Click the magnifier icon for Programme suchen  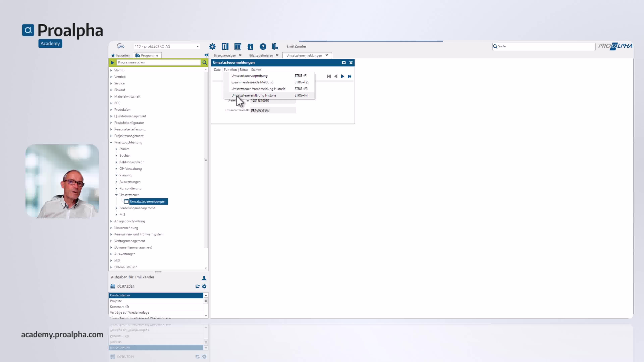pos(204,63)
